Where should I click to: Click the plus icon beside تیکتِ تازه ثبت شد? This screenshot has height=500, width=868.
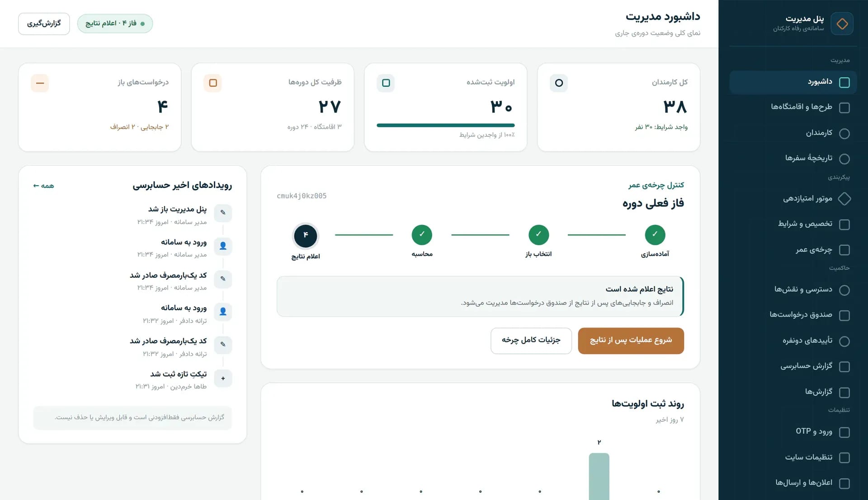pos(223,378)
